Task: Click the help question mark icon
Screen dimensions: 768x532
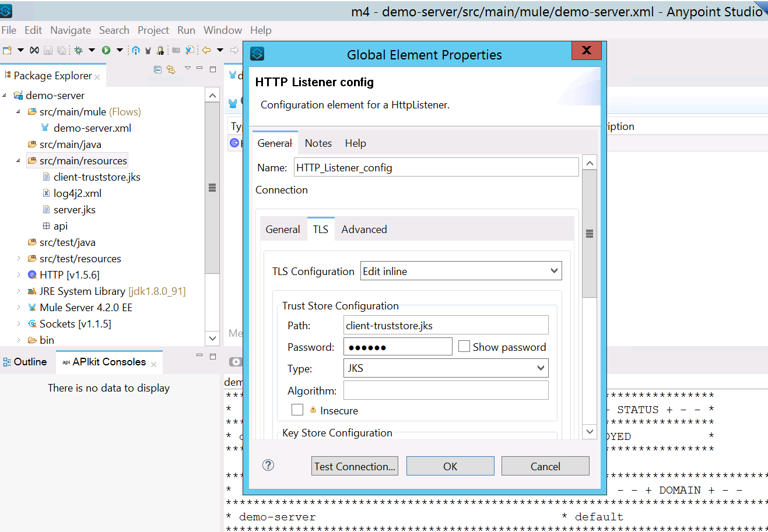Action: (268, 465)
